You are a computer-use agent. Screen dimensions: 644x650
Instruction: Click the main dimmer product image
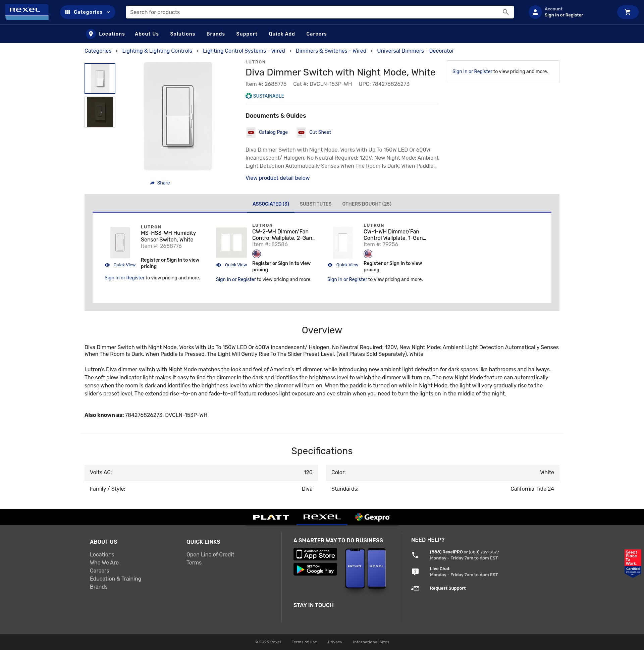point(178,116)
